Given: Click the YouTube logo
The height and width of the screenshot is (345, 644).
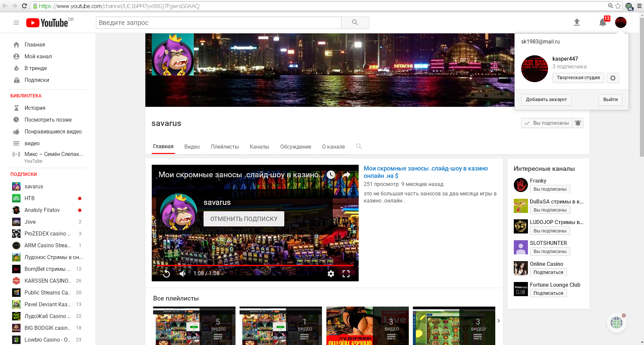Looking at the screenshot, I should [x=47, y=23].
